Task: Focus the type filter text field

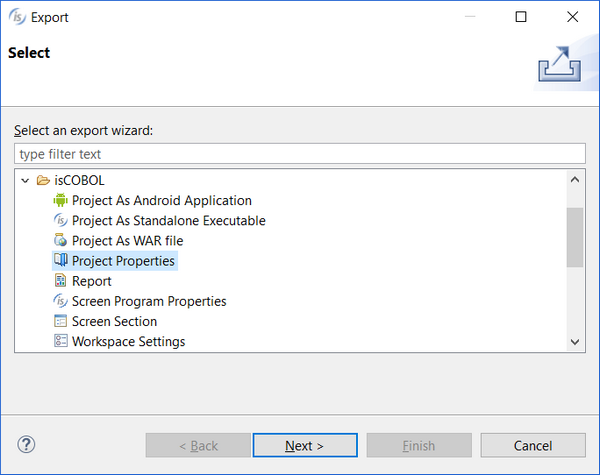Action: pos(300,154)
